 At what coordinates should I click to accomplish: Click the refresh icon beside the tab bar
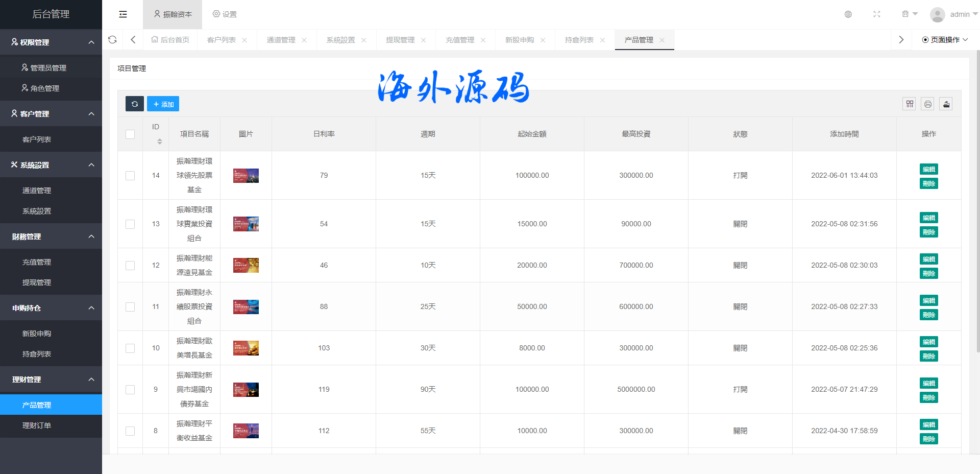click(113, 40)
